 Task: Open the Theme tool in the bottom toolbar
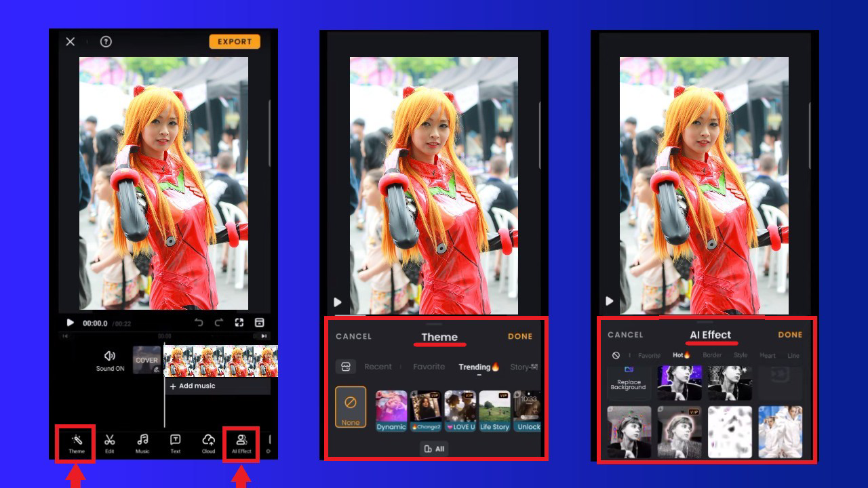tap(77, 444)
